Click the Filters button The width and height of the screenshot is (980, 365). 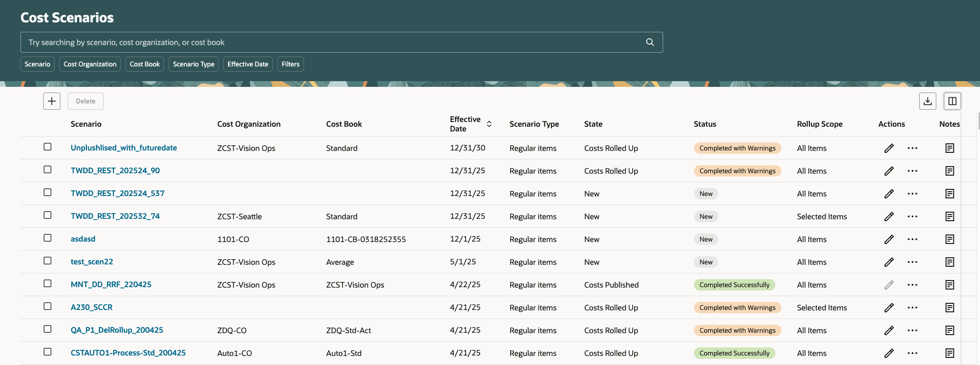tap(290, 64)
